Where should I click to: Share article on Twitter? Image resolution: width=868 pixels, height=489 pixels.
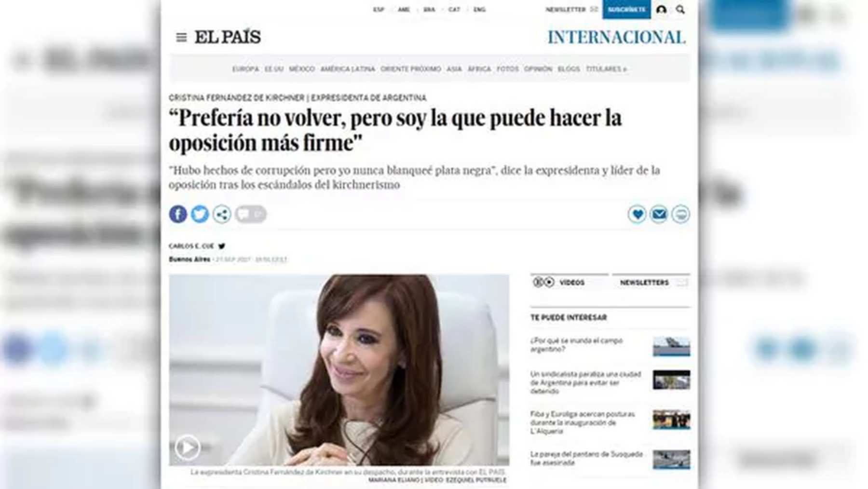click(200, 214)
